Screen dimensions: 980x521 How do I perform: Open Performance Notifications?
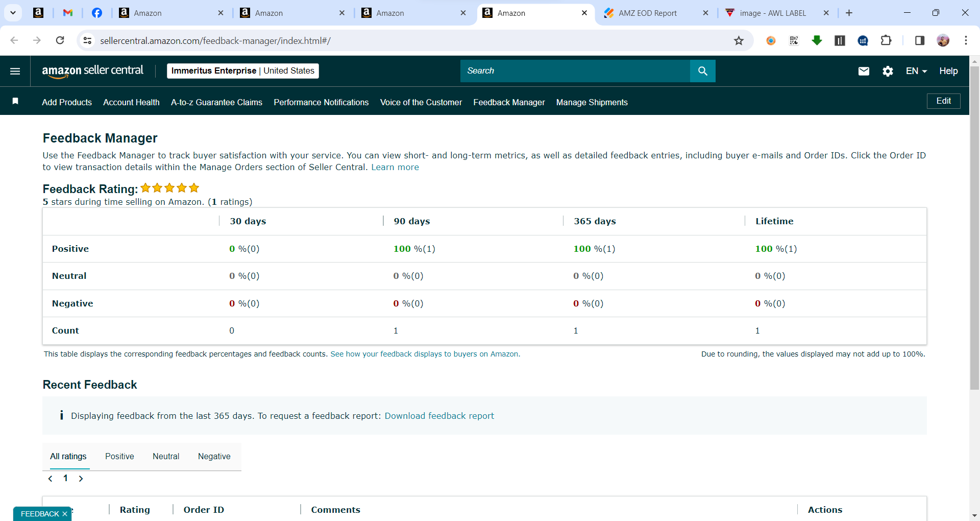pos(321,102)
